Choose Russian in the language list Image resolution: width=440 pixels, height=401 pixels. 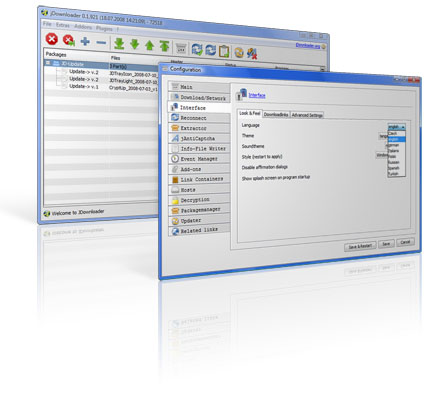tap(394, 162)
